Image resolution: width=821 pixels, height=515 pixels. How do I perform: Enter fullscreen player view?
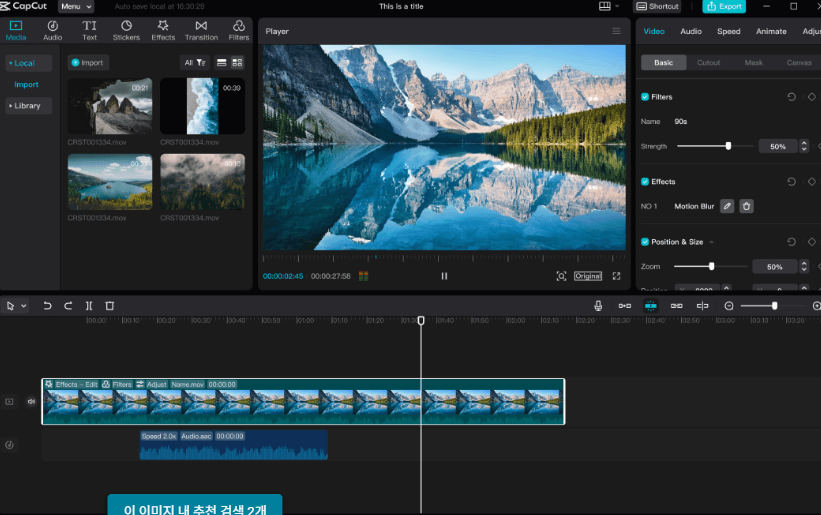point(616,276)
